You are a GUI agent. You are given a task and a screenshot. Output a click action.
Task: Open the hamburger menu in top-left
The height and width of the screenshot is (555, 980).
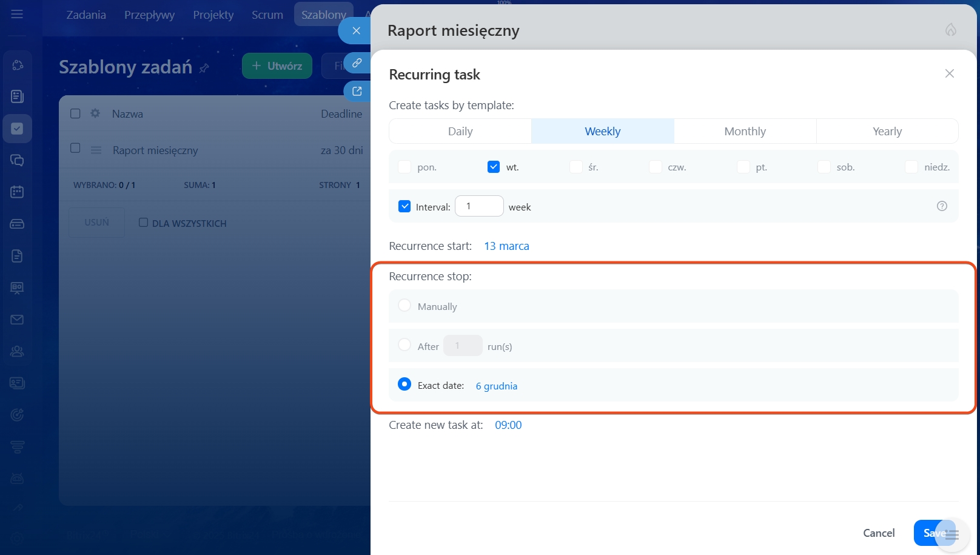(17, 14)
